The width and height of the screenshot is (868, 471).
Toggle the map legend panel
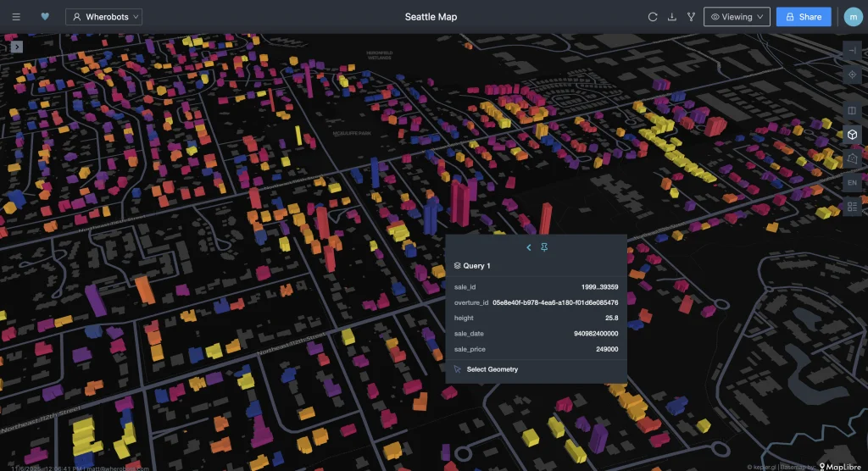point(853,206)
